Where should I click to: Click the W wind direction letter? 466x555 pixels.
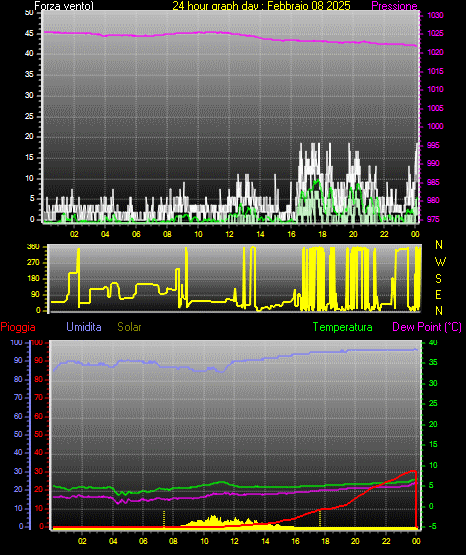[440, 262]
